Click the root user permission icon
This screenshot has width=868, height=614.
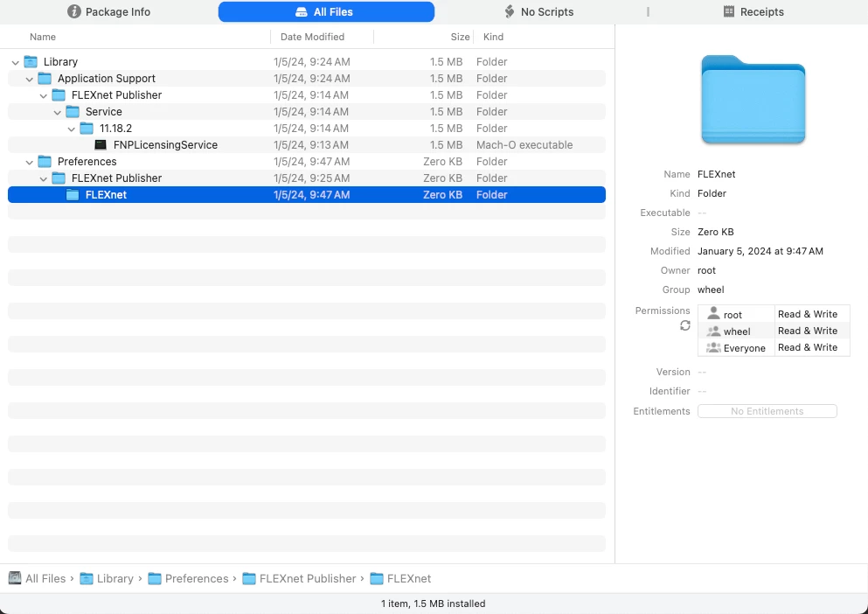[713, 314]
